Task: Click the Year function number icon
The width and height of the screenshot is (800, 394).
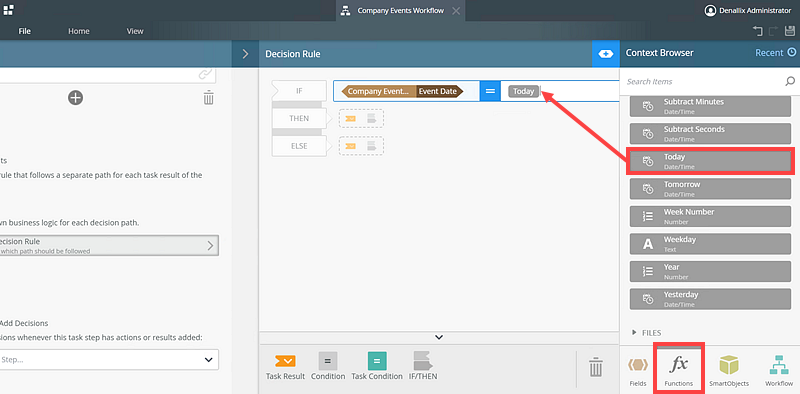Action: tap(647, 272)
